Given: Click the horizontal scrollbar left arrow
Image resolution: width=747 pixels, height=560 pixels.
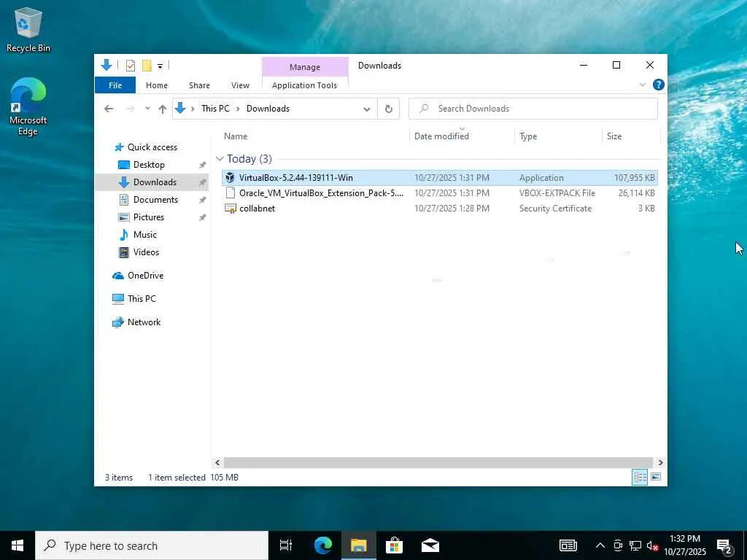Looking at the screenshot, I should click(217, 462).
